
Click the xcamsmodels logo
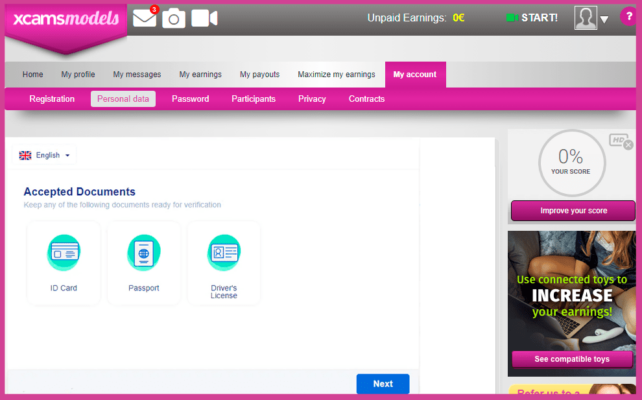(66, 19)
